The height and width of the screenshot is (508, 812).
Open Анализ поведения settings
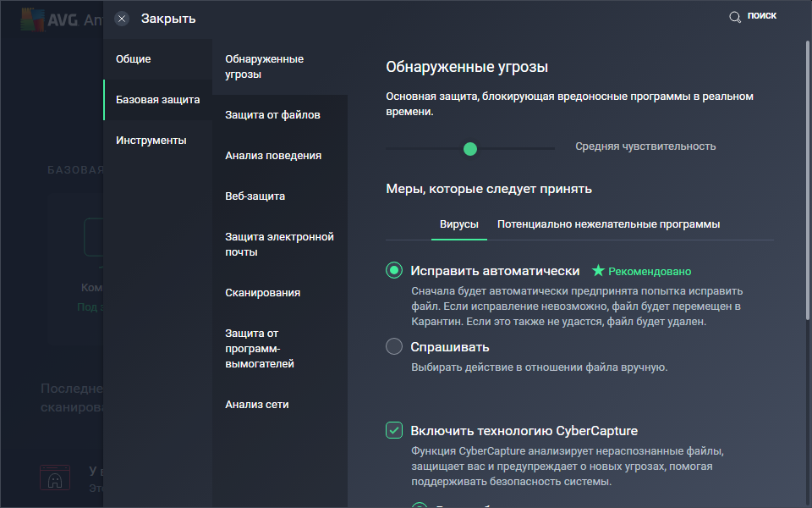[x=273, y=156]
